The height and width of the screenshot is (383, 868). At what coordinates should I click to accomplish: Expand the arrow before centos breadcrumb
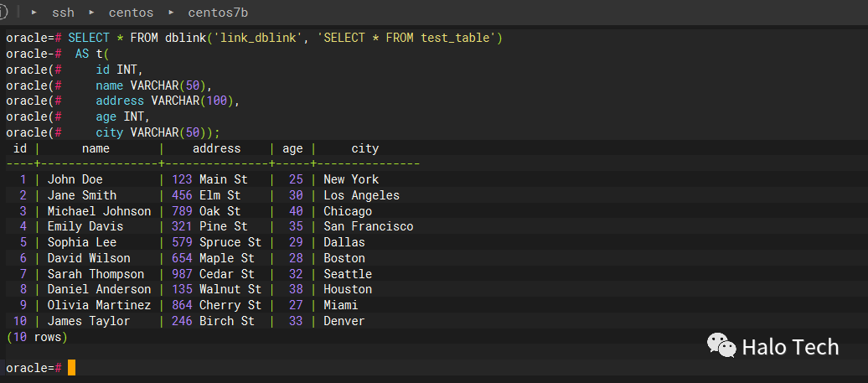pos(91,13)
